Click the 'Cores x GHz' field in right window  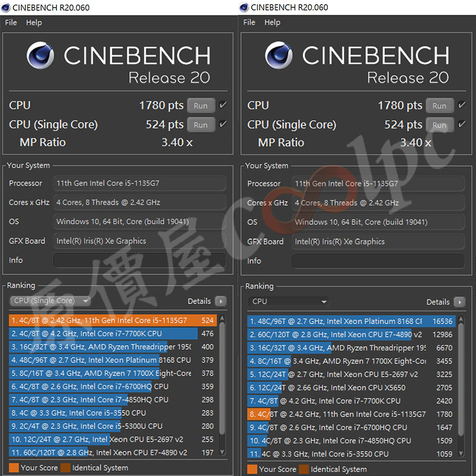[378, 203]
